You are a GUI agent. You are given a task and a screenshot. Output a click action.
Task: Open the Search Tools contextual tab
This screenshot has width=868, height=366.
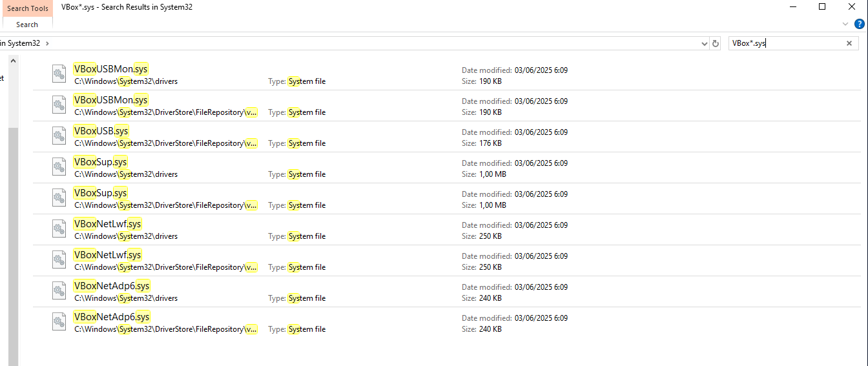point(28,8)
